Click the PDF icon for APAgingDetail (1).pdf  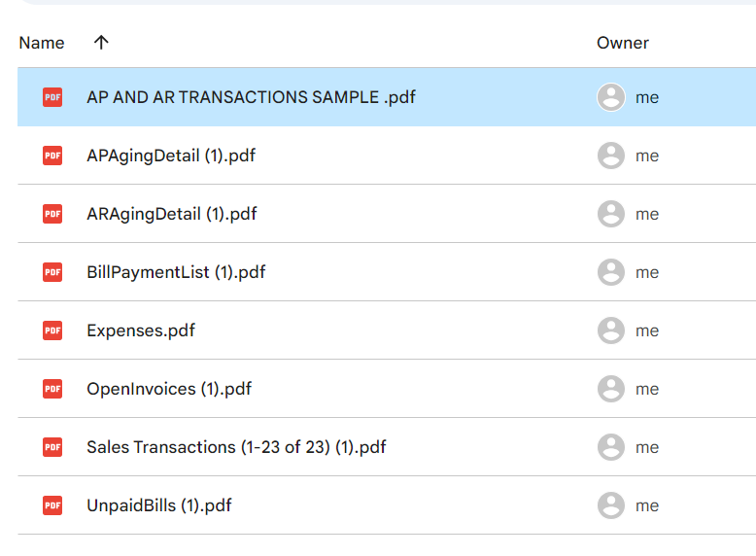point(52,156)
